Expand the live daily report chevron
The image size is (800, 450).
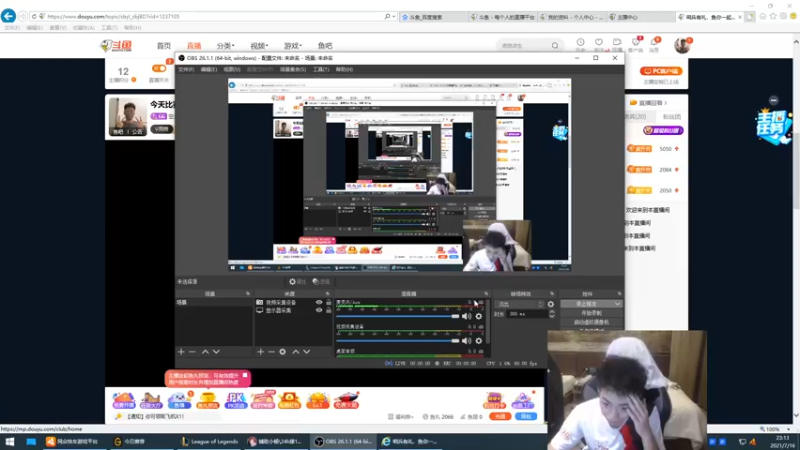(x=666, y=103)
